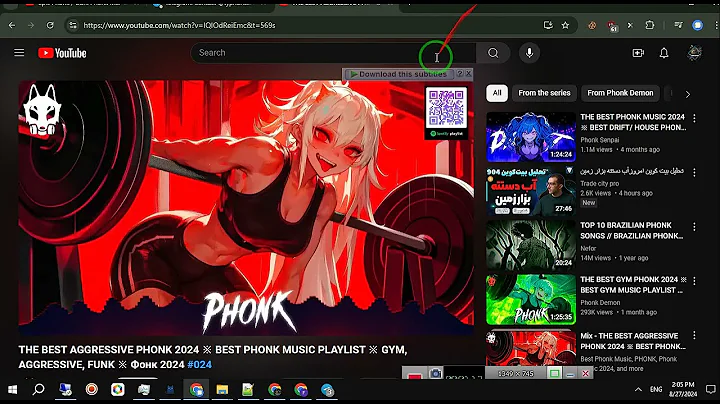This screenshot has width=720, height=404.
Task: View site information icon beside the URL
Action: click(x=73, y=25)
